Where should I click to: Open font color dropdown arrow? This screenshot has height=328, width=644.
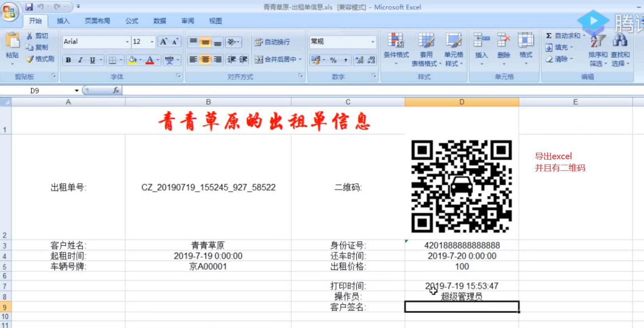tap(158, 60)
